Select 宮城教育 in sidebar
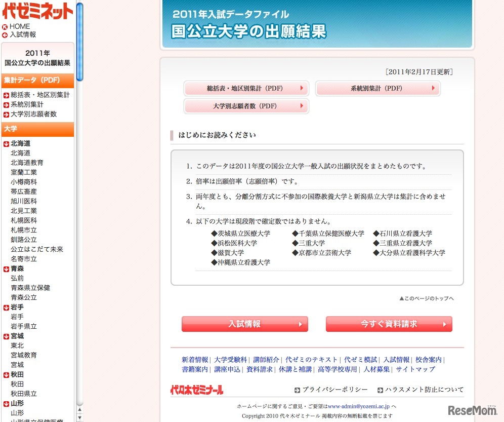The image size is (504, 422). 24,355
